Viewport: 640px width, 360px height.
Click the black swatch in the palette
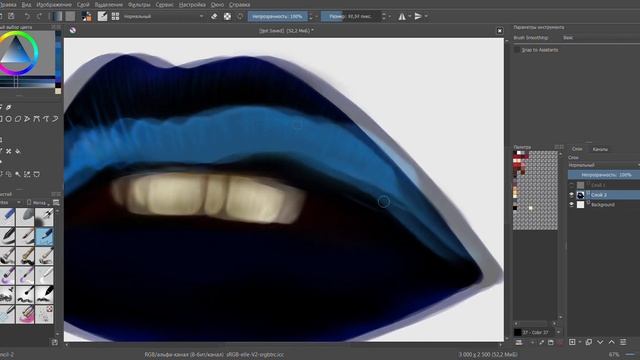(x=515, y=208)
